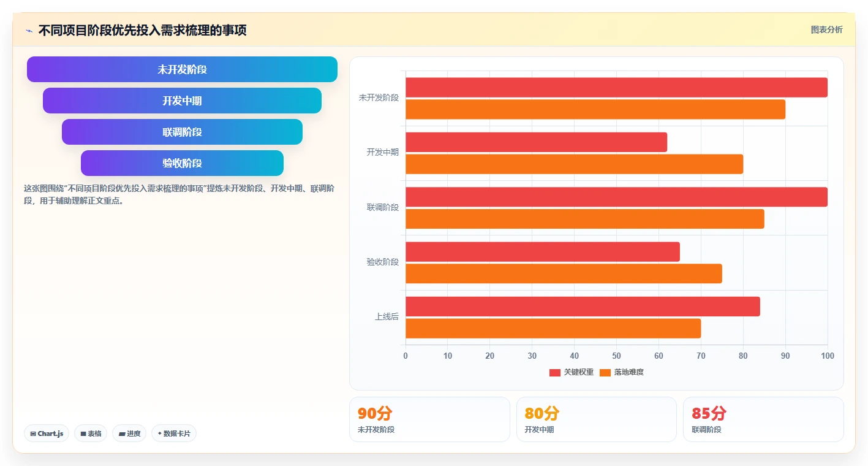Click the orange 落地难度 legend color box
This screenshot has height=466, width=868.
[x=605, y=372]
